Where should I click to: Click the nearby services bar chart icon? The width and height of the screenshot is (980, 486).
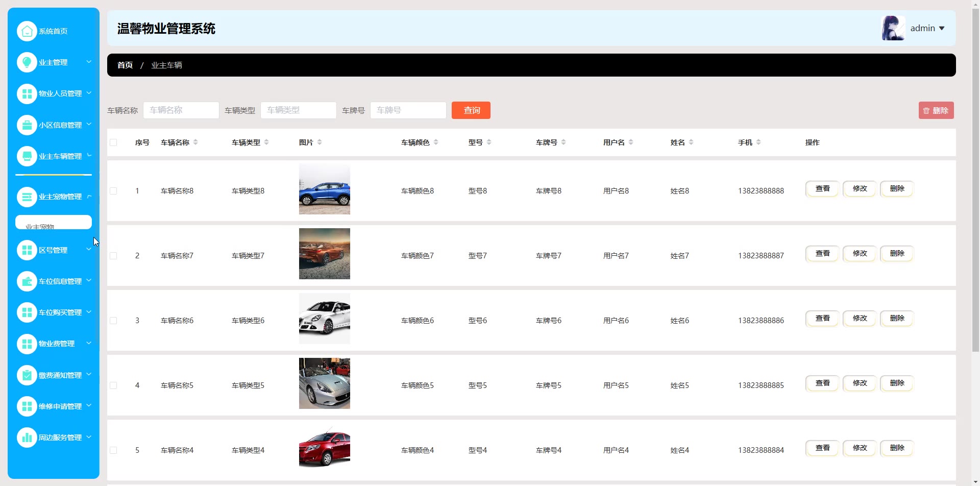coord(27,438)
